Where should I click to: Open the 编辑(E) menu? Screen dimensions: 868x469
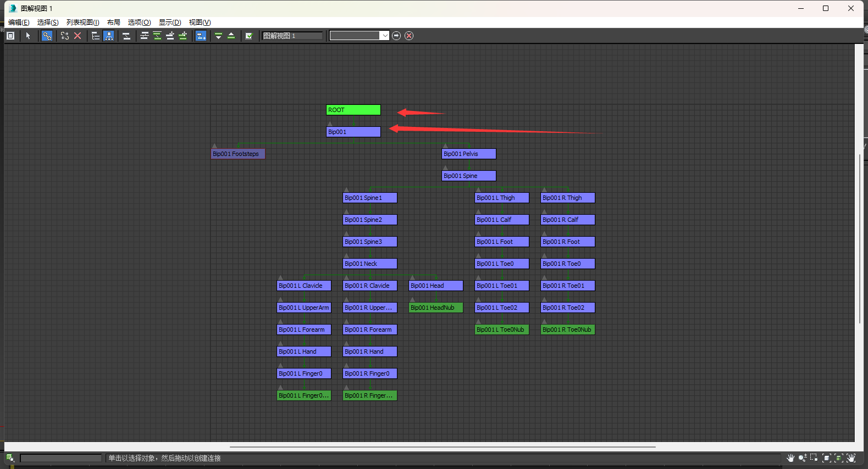click(19, 23)
